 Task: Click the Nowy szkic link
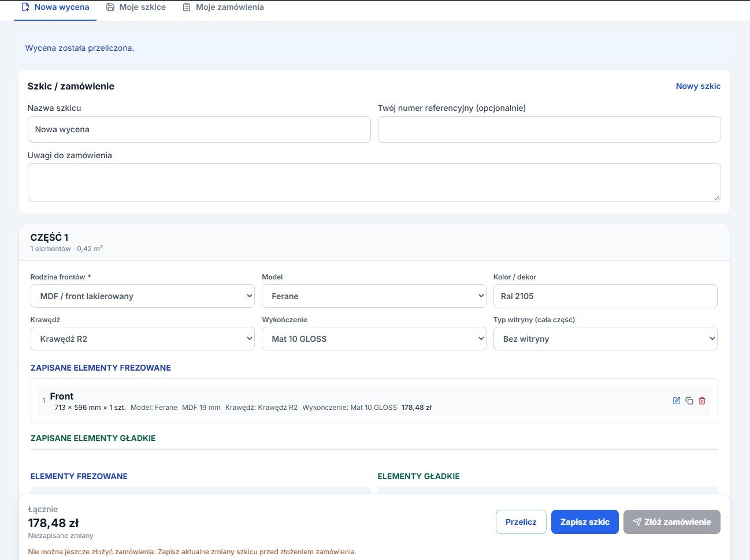point(698,86)
